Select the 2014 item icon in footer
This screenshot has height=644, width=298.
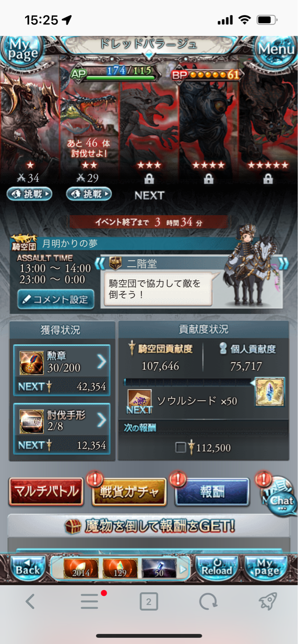pos(82,568)
